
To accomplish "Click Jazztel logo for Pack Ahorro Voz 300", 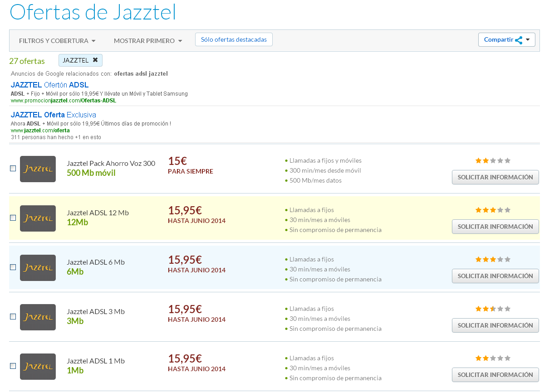I will pos(38,169).
